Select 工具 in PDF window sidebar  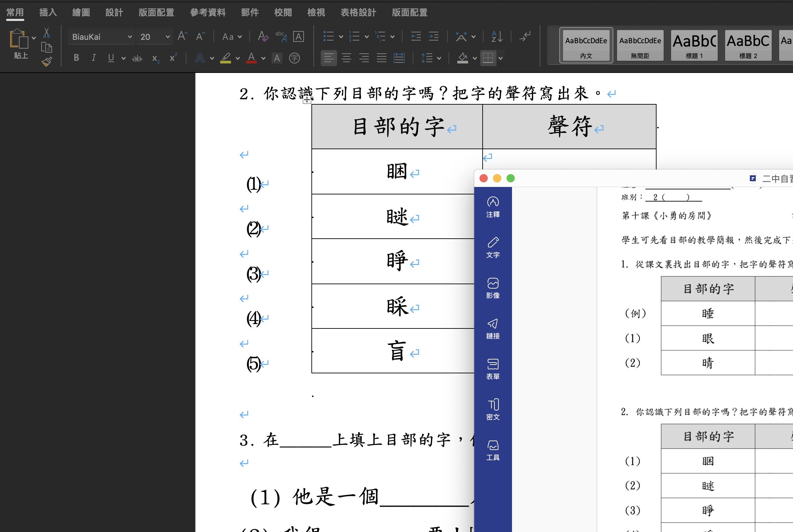493,450
